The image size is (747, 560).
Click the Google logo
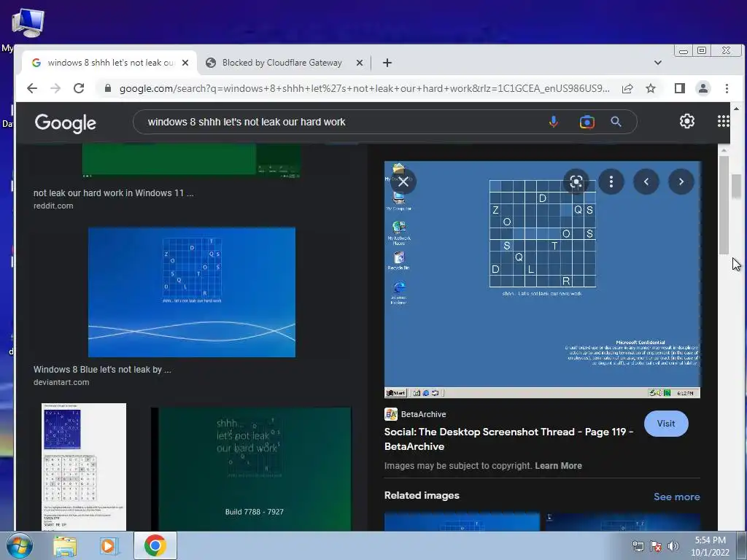pyautogui.click(x=65, y=122)
